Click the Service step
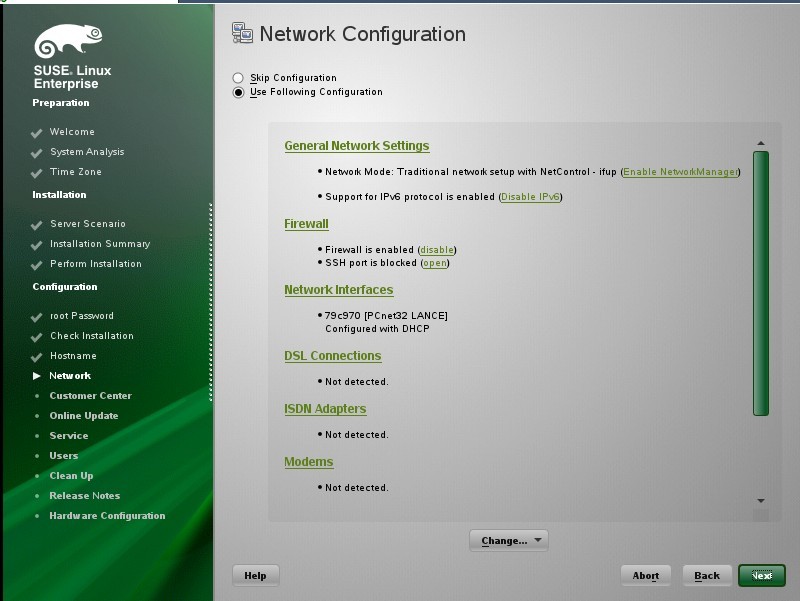Screen dimensions: 800x601 coord(69,436)
